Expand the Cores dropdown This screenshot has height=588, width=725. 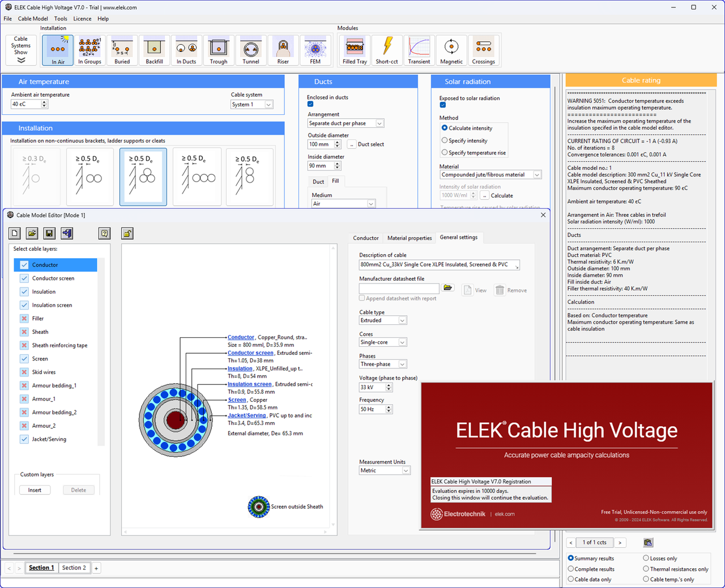tap(383, 342)
